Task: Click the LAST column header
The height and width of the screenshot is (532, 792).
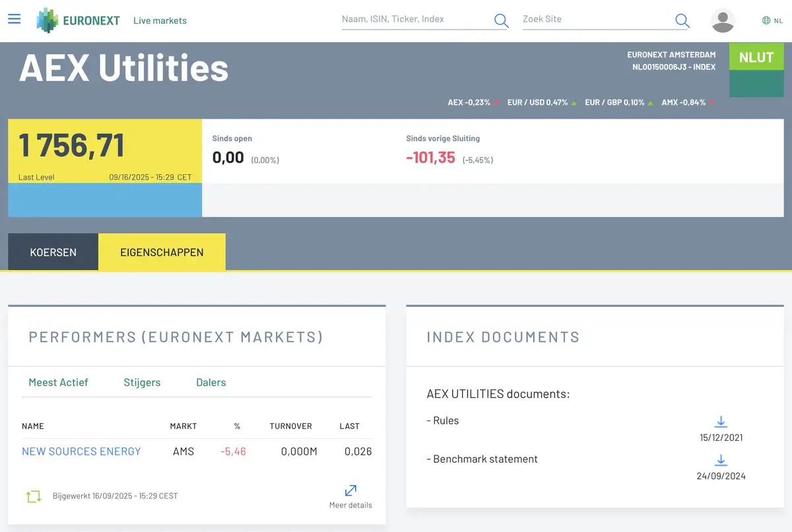Action: pos(350,426)
